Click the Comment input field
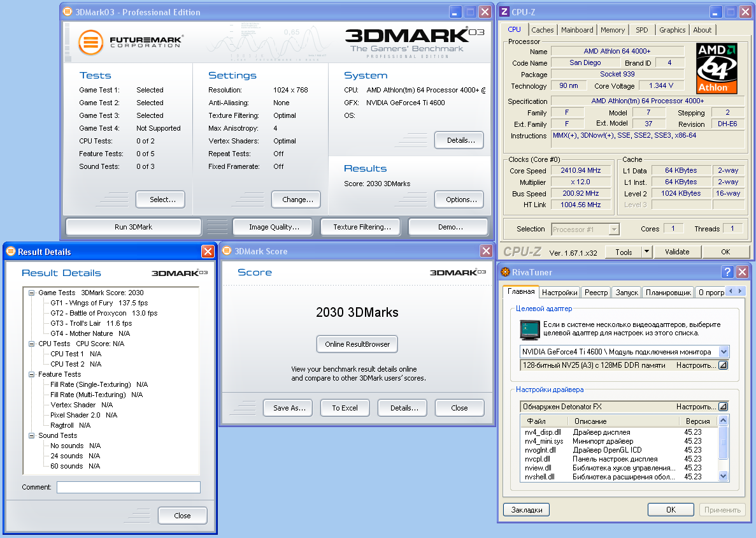This screenshot has width=756, height=538. [129, 488]
